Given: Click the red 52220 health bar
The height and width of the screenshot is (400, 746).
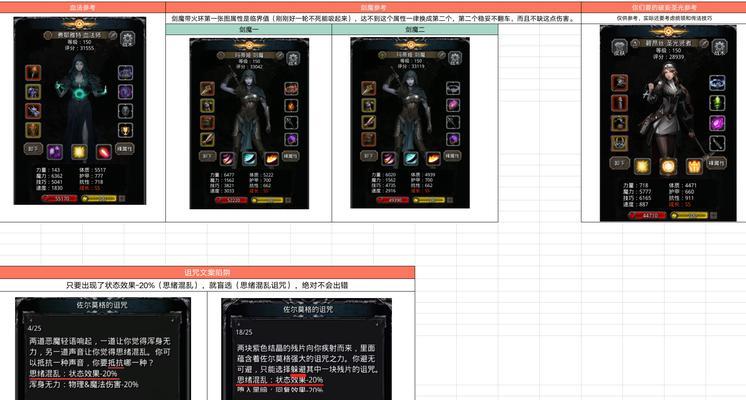Looking at the screenshot, I should [231, 200].
